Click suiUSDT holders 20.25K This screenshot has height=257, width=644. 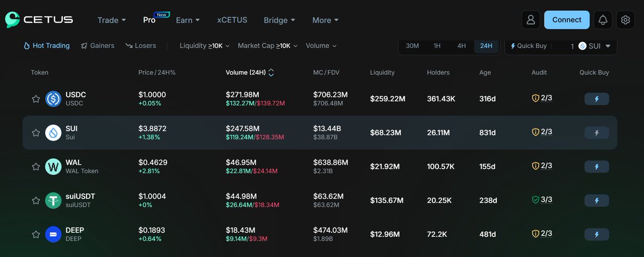pos(439,201)
